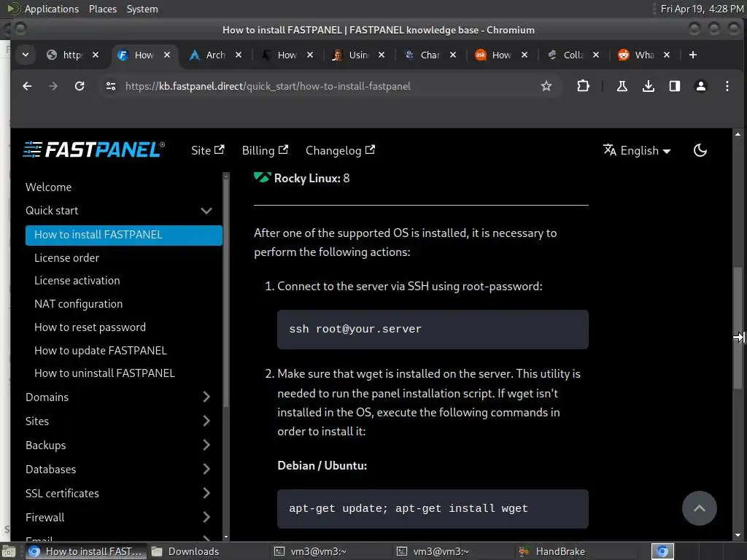Open the Extensions puzzle icon

583,86
